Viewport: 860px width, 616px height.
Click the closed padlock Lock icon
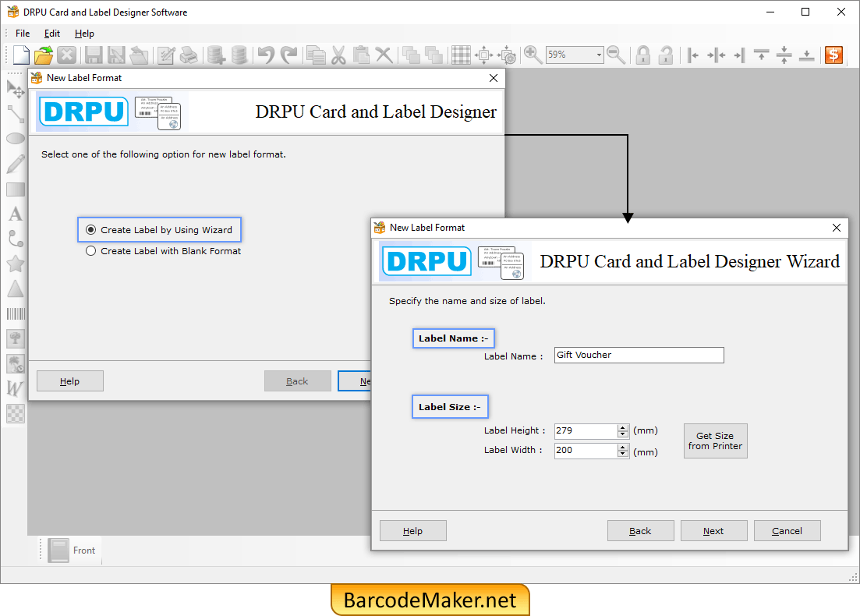(x=642, y=55)
